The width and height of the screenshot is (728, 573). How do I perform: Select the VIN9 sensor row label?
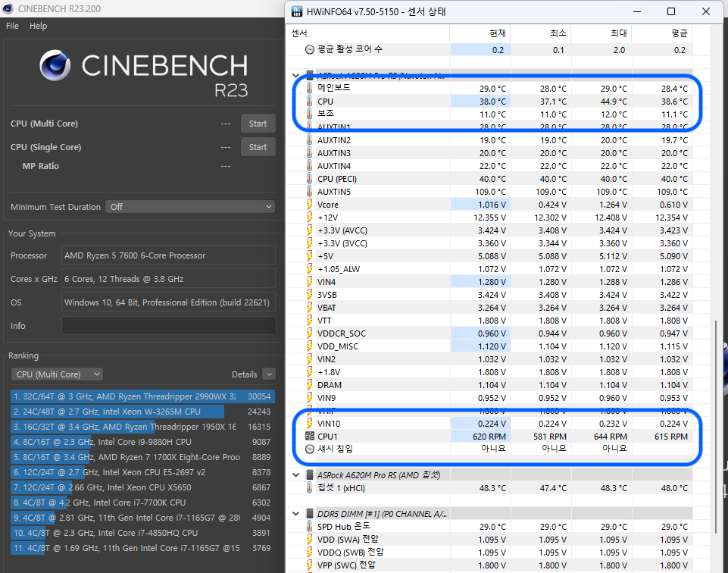327,398
